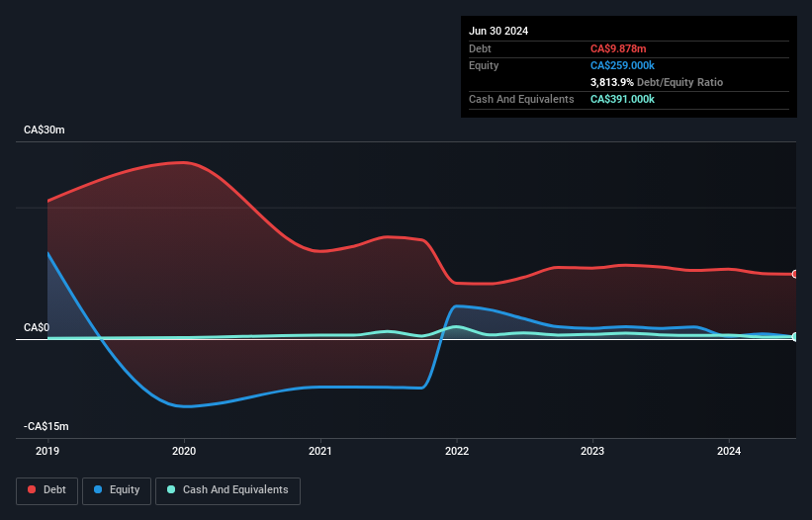
Task: Click the CA$9.878m debt value
Action: 618,48
